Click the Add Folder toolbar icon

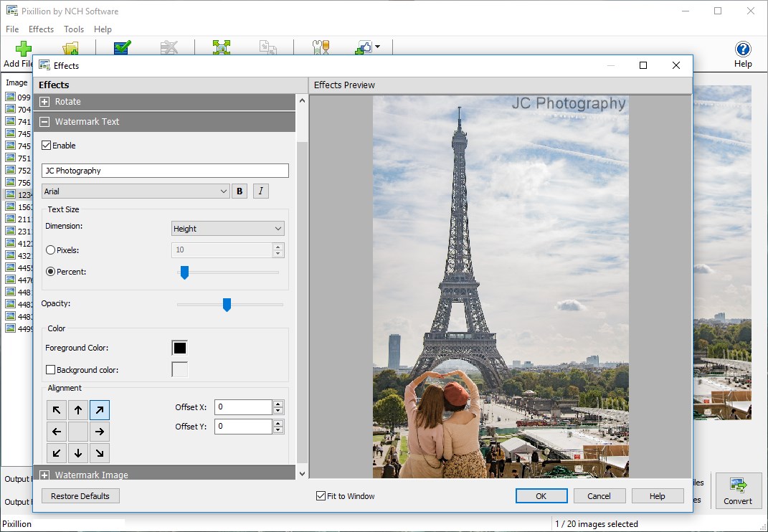[70, 47]
